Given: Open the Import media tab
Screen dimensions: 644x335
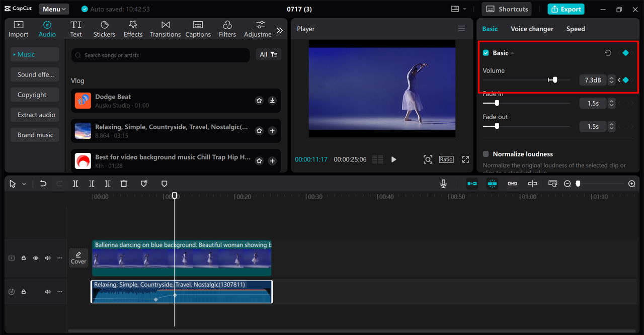Looking at the screenshot, I should click(18, 29).
